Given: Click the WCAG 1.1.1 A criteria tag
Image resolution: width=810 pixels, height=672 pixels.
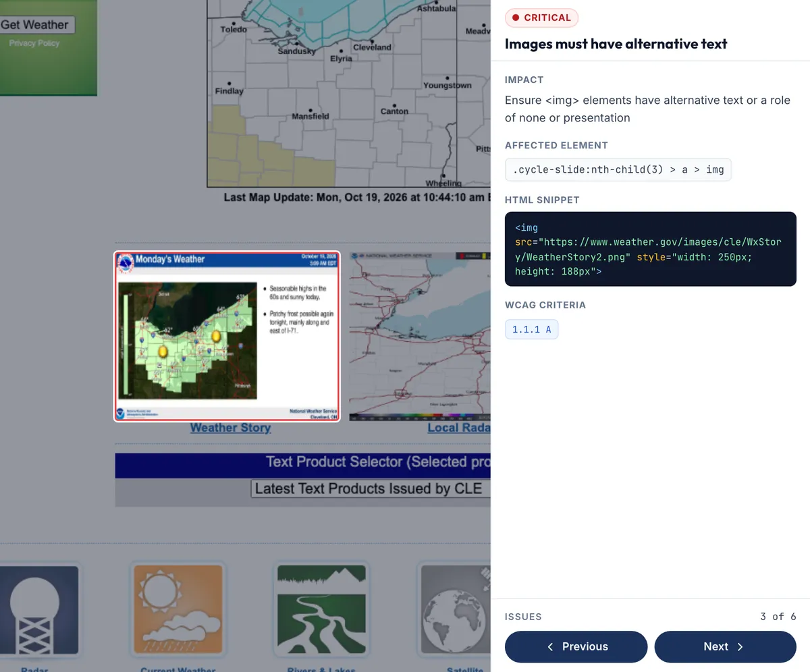Looking at the screenshot, I should pyautogui.click(x=531, y=329).
